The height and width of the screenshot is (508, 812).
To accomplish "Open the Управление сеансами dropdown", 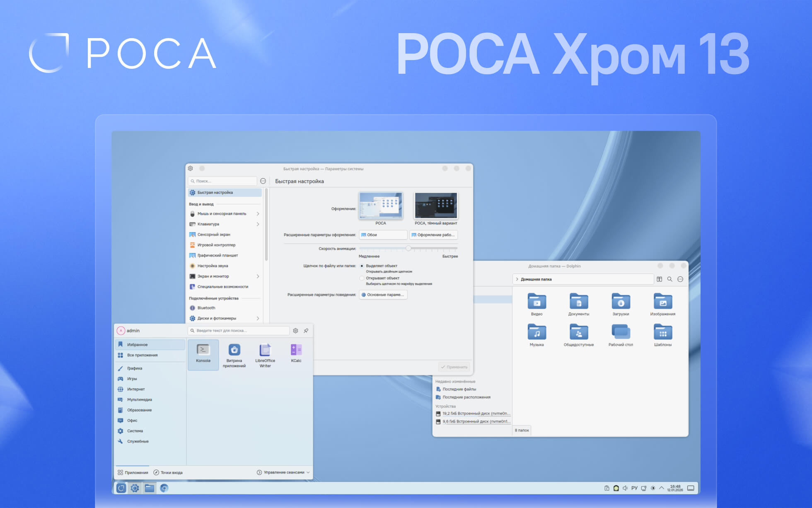I will [x=283, y=472].
